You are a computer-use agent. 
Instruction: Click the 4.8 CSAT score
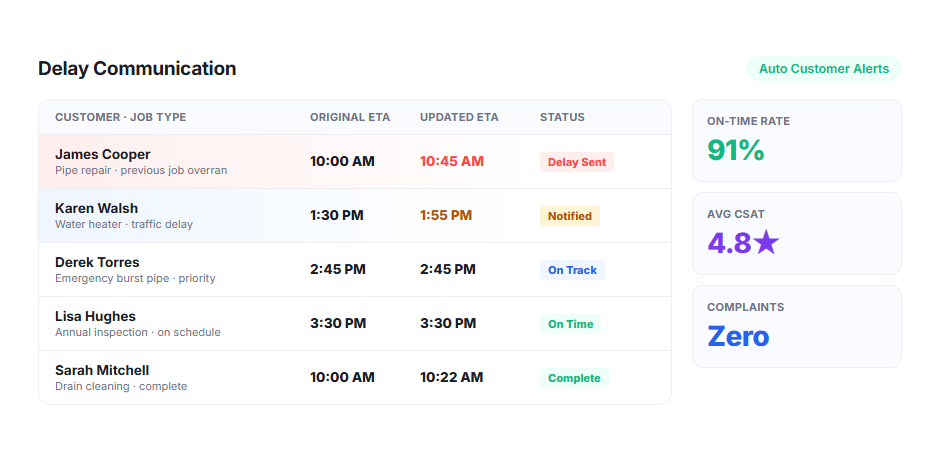(x=729, y=243)
